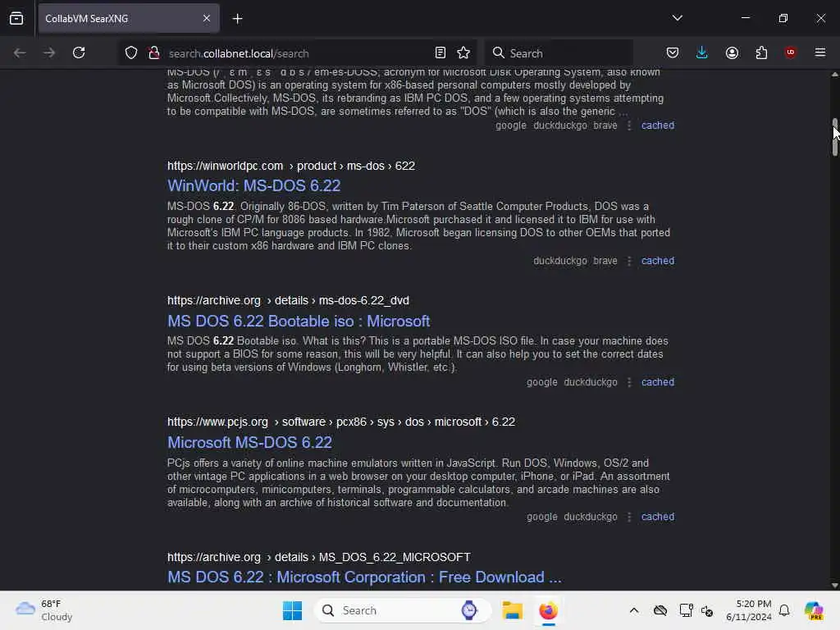Expand the list all tabs chevron
840x630 pixels.
point(677,18)
